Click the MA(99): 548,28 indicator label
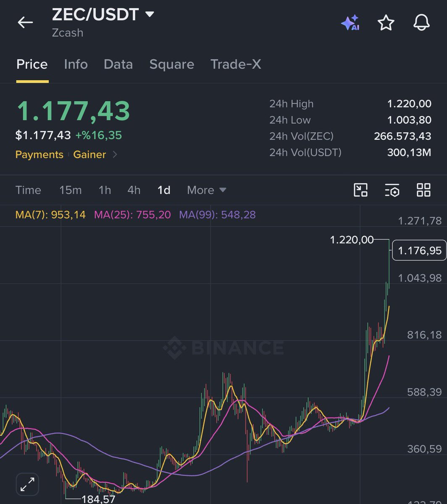Viewport: 447px width, 504px height. (217, 215)
